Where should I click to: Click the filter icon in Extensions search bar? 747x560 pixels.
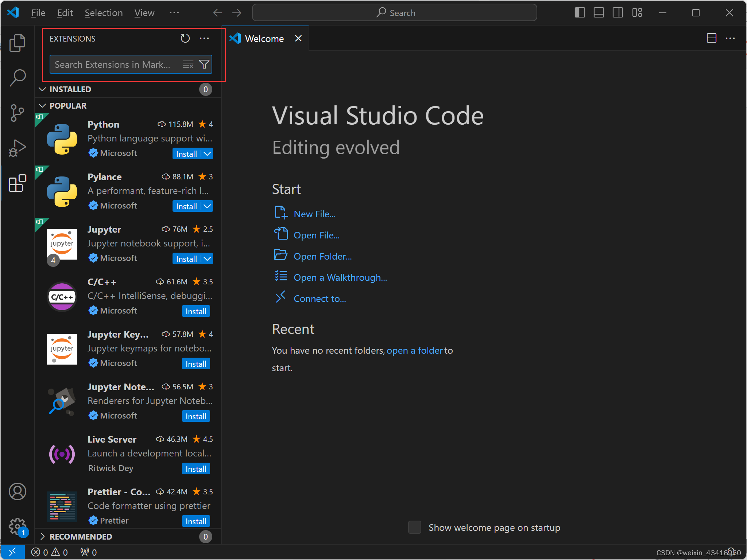tap(204, 64)
